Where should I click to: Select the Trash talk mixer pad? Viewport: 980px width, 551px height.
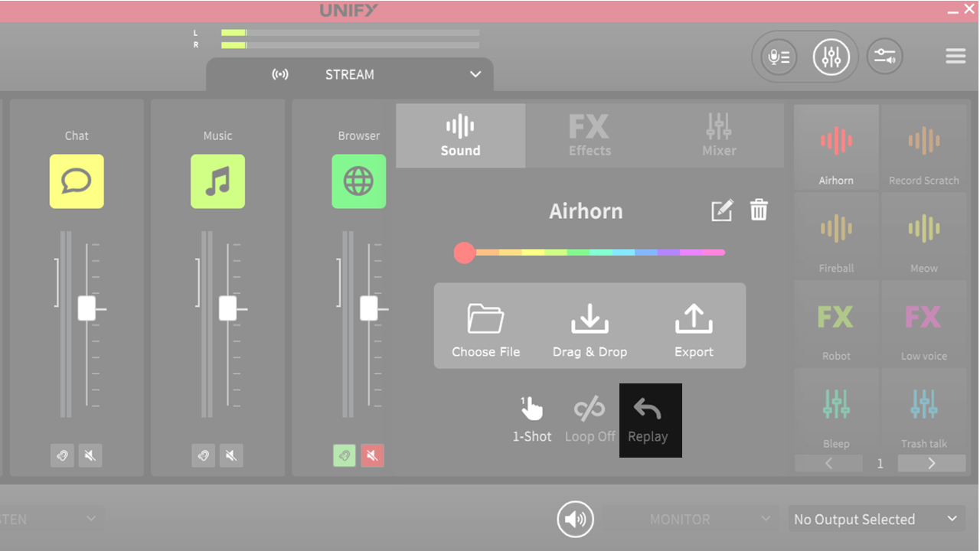click(x=923, y=410)
